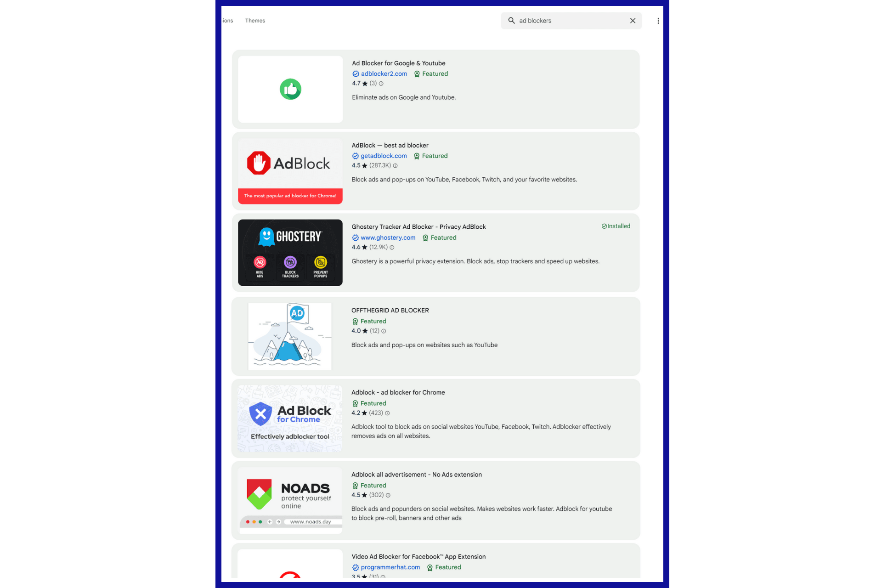Click rating info icon for Ghostery extension

392,248
